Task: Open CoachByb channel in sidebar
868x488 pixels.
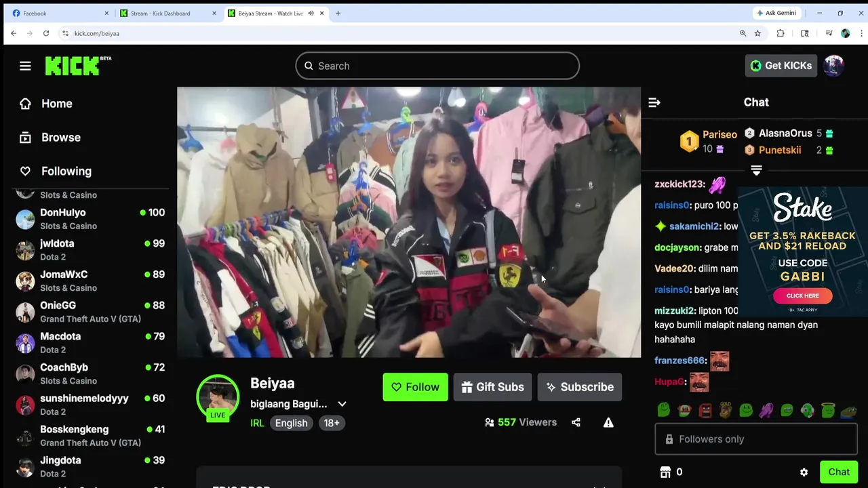Action: [90, 374]
